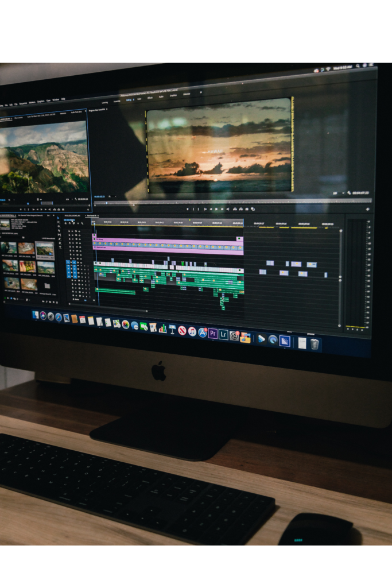Viewport: 392px width, 588px height.
Task: Click the Program monitor current timecode
Action: pyautogui.click(x=99, y=196)
